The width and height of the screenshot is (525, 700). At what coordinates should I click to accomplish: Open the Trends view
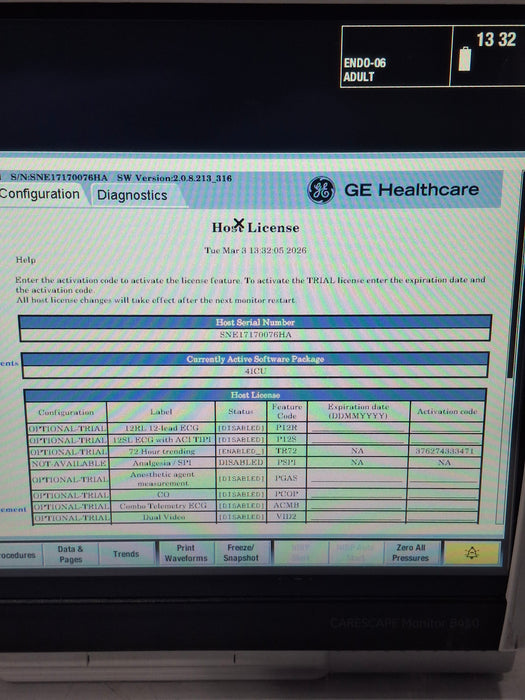pyautogui.click(x=126, y=554)
